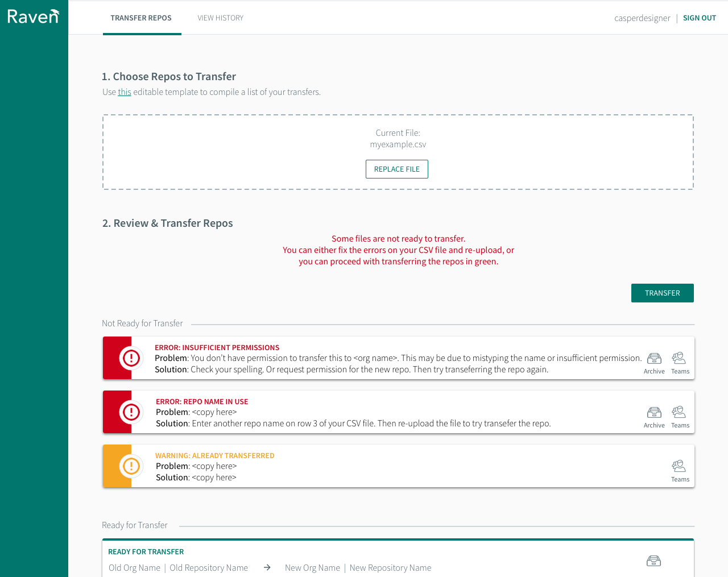Arrow icon between old and new repository names
This screenshot has width=728, height=577.
click(267, 567)
